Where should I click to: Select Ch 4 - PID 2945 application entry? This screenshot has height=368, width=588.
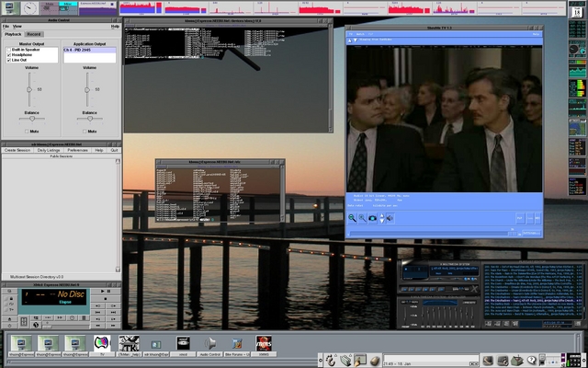click(90, 50)
